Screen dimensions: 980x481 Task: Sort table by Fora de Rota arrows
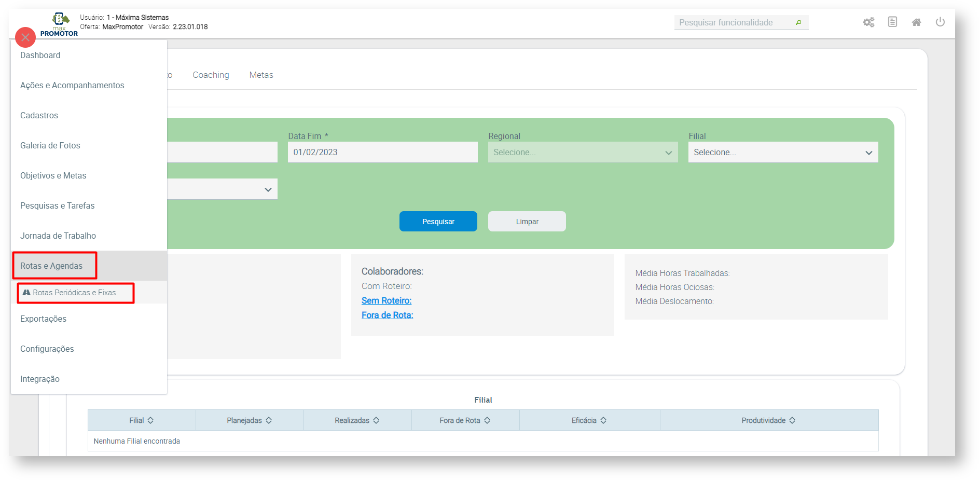click(x=487, y=420)
